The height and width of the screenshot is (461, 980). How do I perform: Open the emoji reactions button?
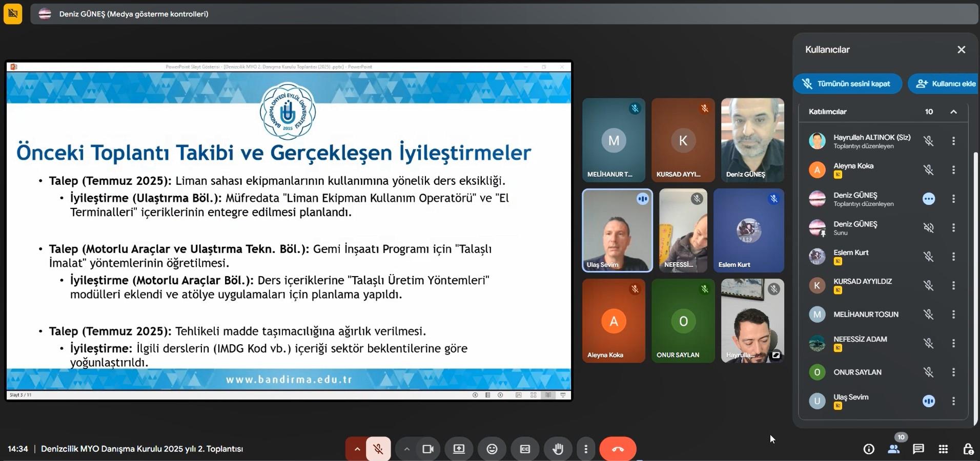492,449
